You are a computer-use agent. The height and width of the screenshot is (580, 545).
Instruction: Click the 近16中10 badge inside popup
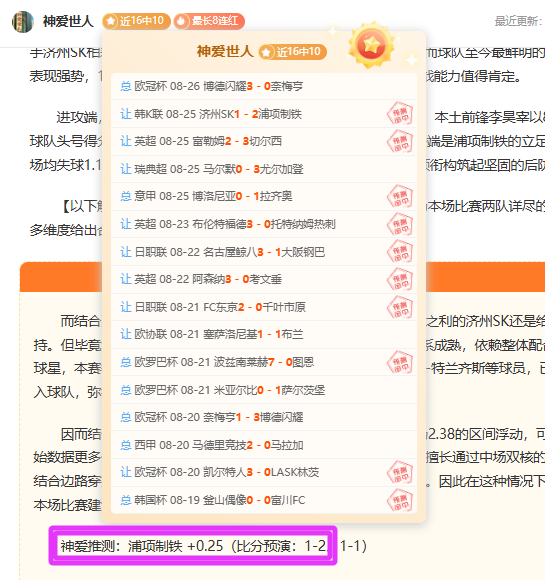click(x=292, y=52)
